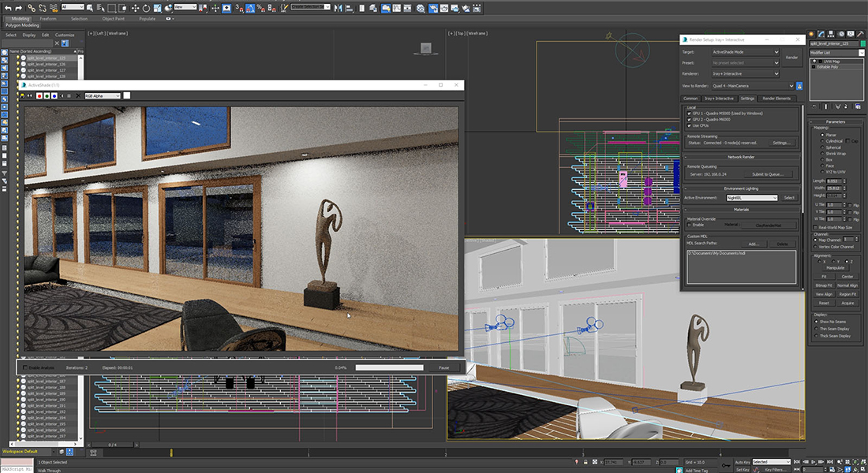Screen dimensions: 868x473
Task: Select Cylindrical mapping radio button
Action: (822, 141)
